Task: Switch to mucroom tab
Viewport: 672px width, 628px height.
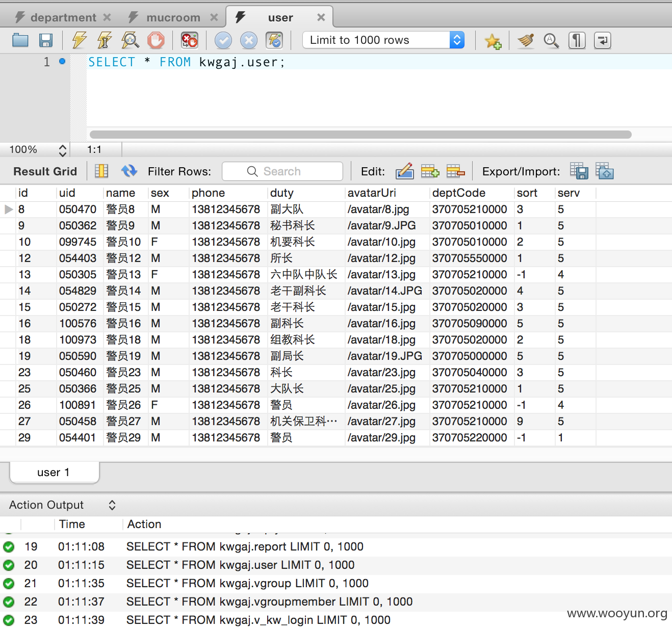Action: tap(173, 18)
